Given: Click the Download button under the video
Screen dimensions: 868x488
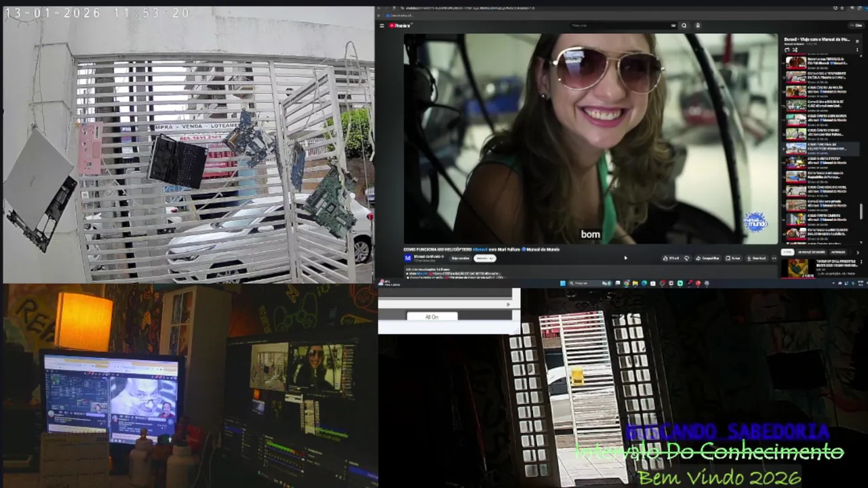Looking at the screenshot, I should (x=756, y=258).
